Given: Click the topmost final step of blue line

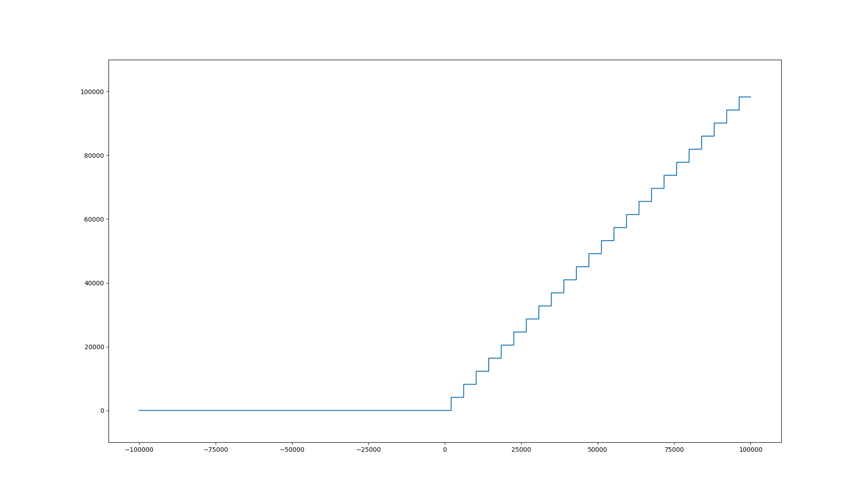Looking at the screenshot, I should pyautogui.click(x=745, y=97).
